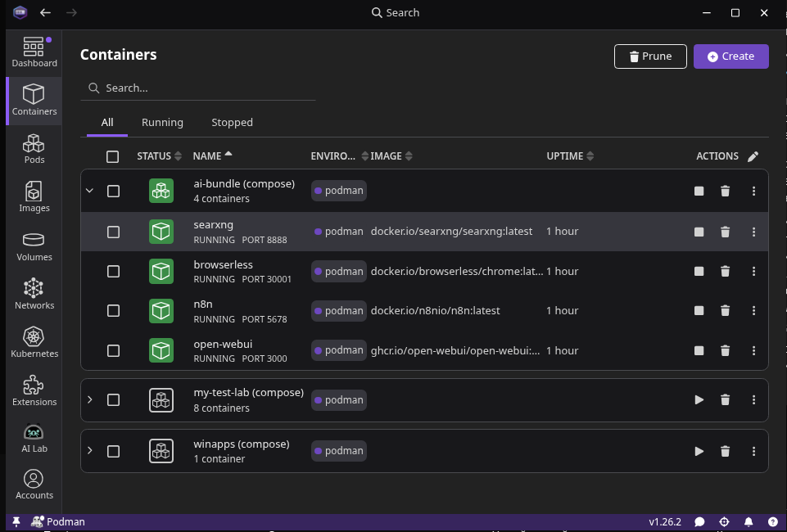The image size is (787, 532).
Task: Open troubleshooting target icon in status bar
Action: point(724,522)
